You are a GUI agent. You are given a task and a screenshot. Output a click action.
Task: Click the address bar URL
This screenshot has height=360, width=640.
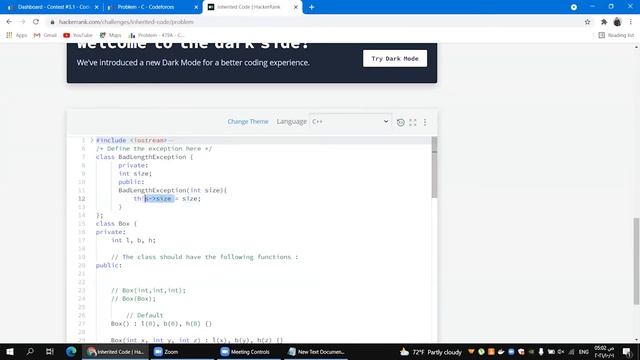pyautogui.click(x=126, y=22)
